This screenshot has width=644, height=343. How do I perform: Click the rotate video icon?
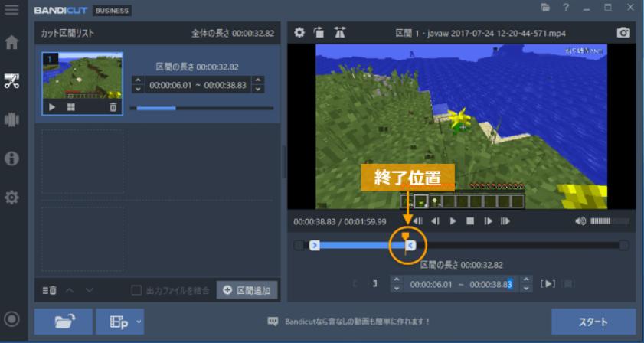[319, 32]
